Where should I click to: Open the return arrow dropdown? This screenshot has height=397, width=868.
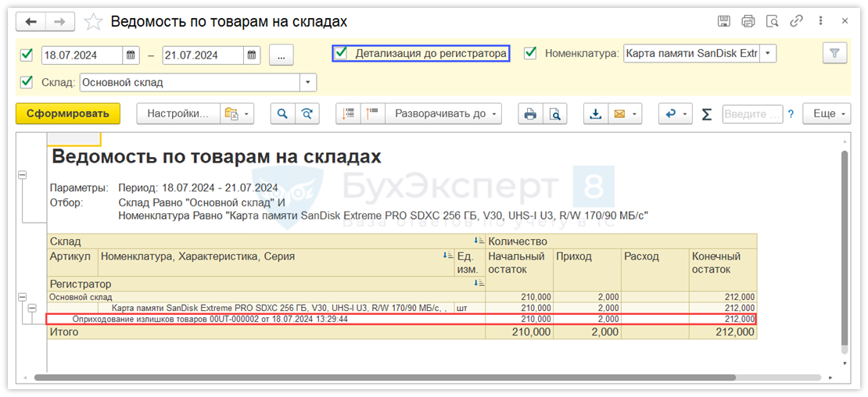686,114
